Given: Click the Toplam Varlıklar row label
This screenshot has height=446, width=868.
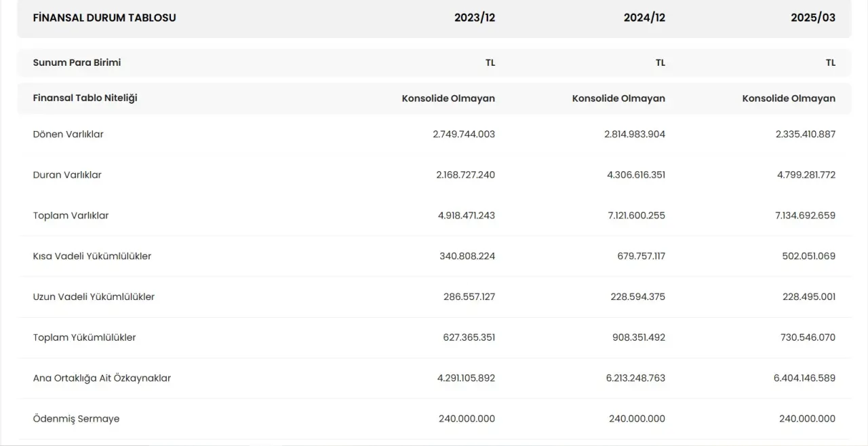Looking at the screenshot, I should (71, 216).
